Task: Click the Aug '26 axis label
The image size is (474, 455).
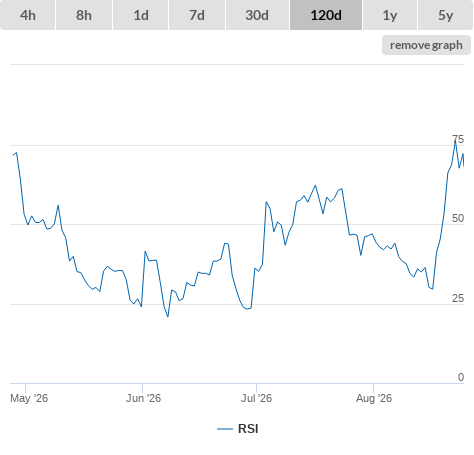Action: pyautogui.click(x=374, y=398)
